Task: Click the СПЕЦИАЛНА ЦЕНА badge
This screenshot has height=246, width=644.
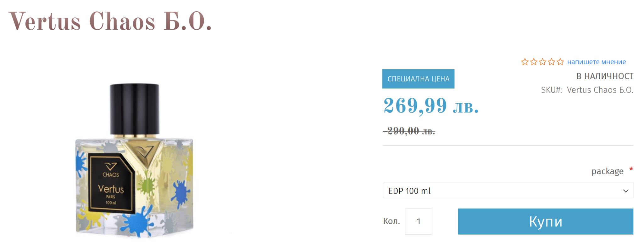Action: tap(418, 79)
